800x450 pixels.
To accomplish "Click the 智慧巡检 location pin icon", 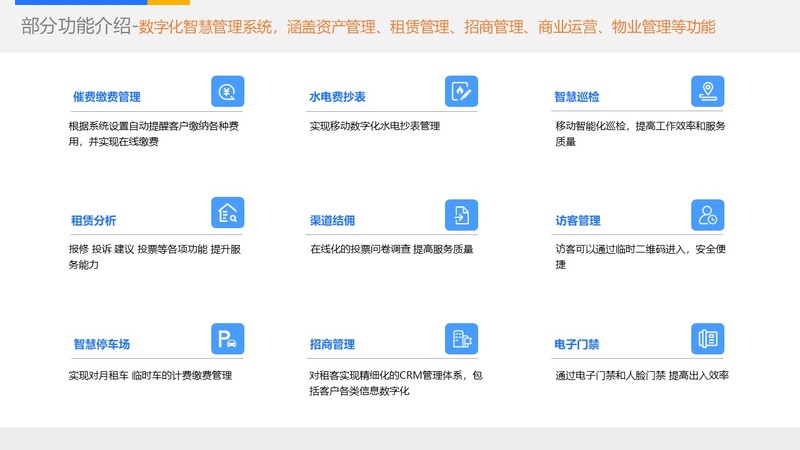I will point(708,91).
